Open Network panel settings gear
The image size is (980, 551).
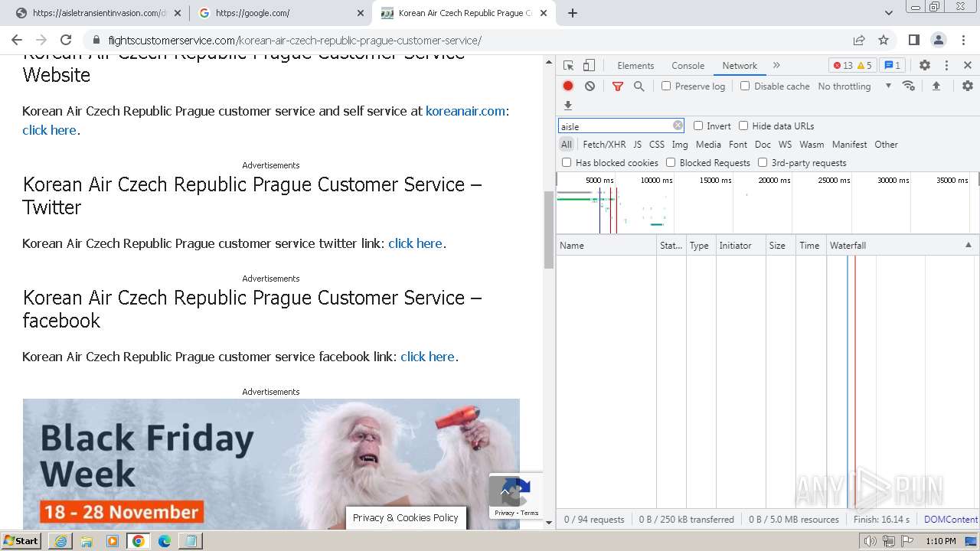[x=968, y=86]
